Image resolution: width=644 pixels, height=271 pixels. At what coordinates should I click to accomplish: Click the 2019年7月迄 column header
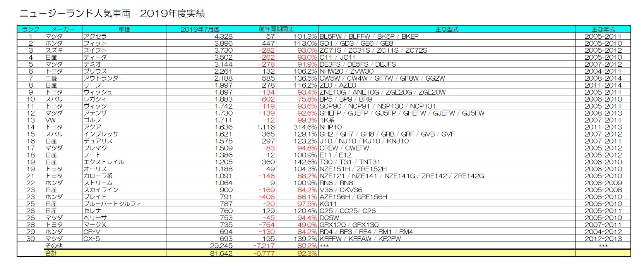200,29
